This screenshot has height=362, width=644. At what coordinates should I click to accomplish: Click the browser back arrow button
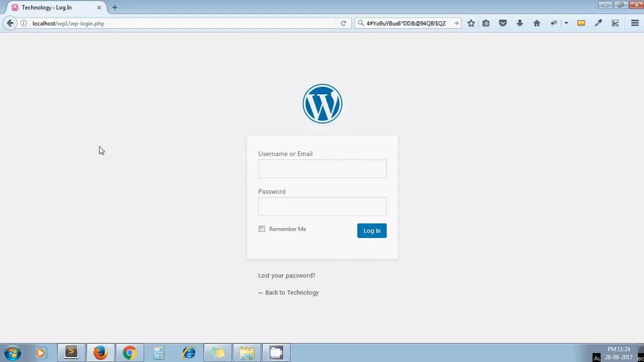[x=10, y=23]
